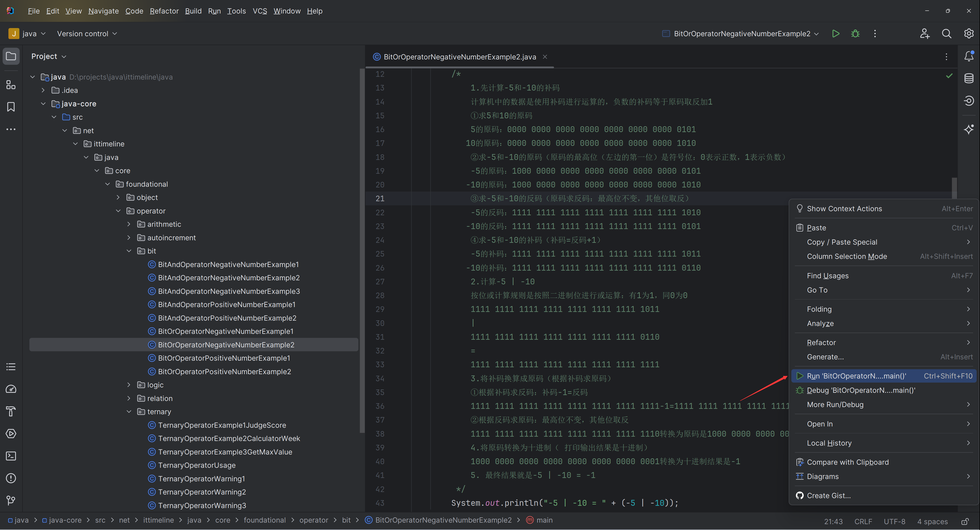Viewport: 980px width, 530px height.
Task: Choose Show Context Actions in context menu
Action: (x=884, y=208)
